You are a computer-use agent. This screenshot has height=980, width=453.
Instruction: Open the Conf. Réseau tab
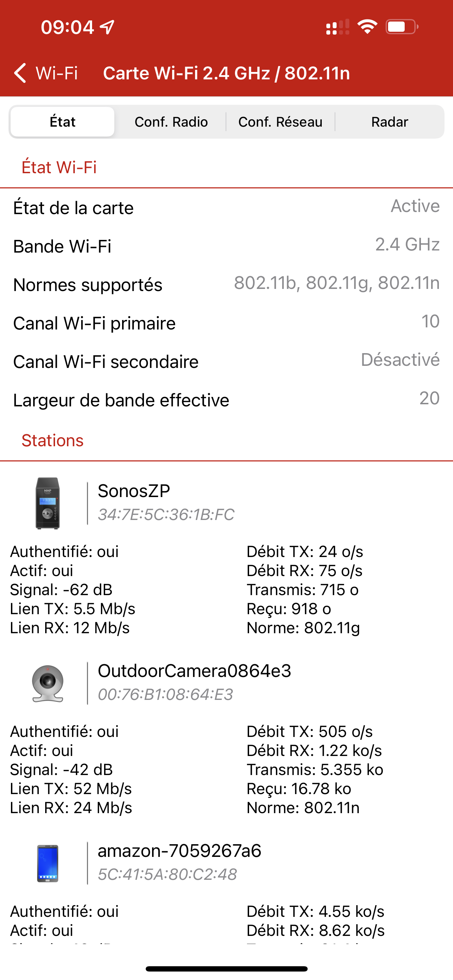[280, 122]
